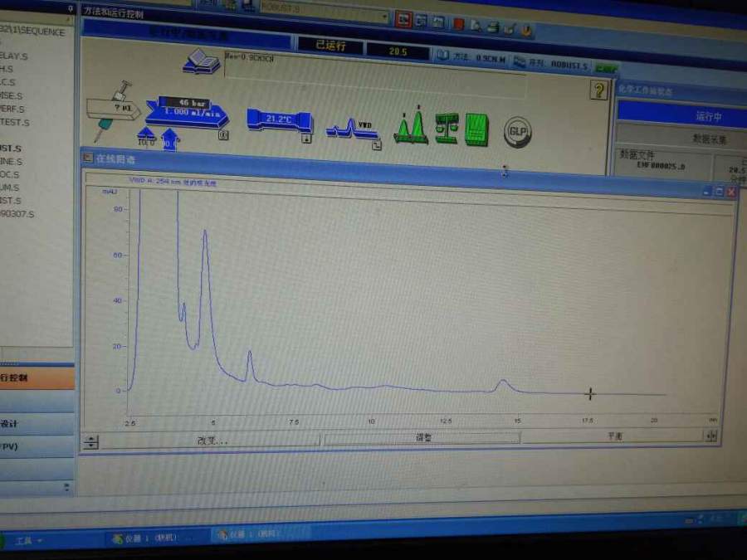Open the logbook book icon
This screenshot has width=747, height=560.
point(202,61)
